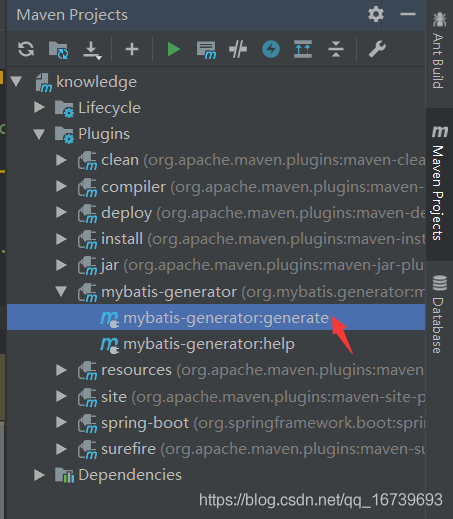Open Maven Settings wrench icon
This screenshot has height=519, width=453.
[x=377, y=49]
